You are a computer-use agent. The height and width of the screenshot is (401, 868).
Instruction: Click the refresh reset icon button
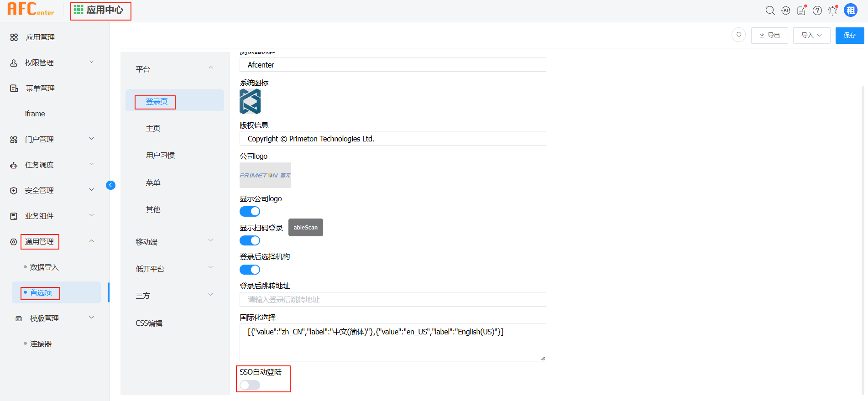coord(738,35)
